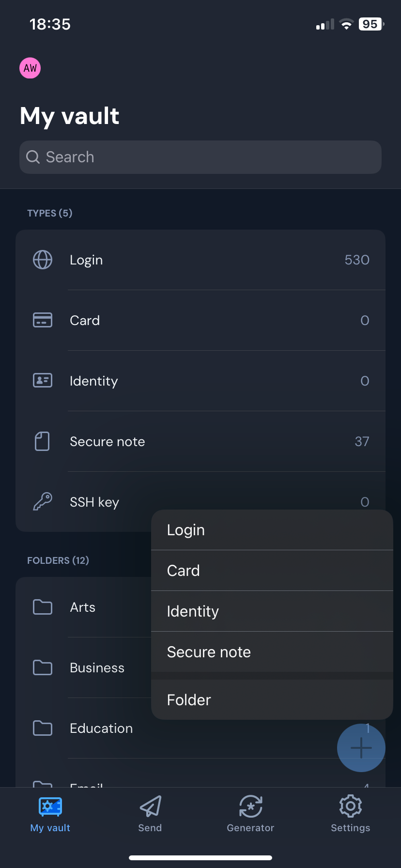Select the Secure note document icon
This screenshot has width=401, height=868.
43,441
